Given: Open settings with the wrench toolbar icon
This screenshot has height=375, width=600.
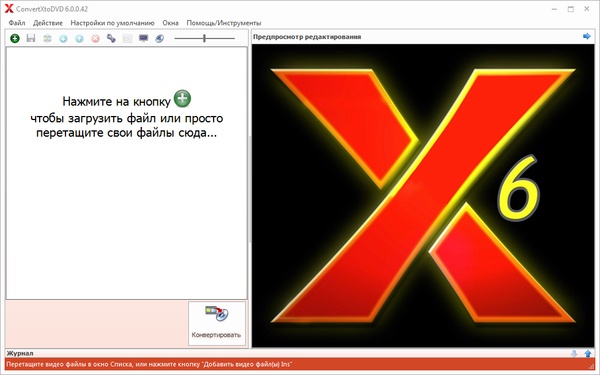Looking at the screenshot, I should point(111,38).
